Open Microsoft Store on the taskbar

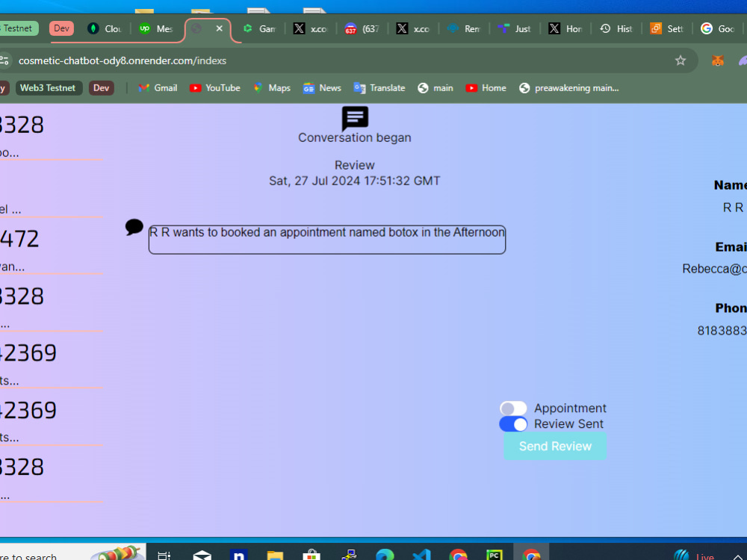pos(311,554)
